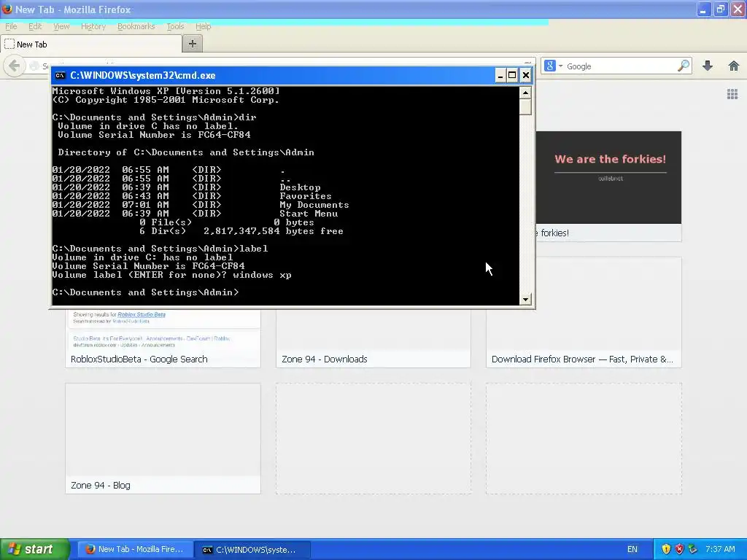The width and height of the screenshot is (747, 560).
Task: Click the EN language indicator
Action: [632, 549]
